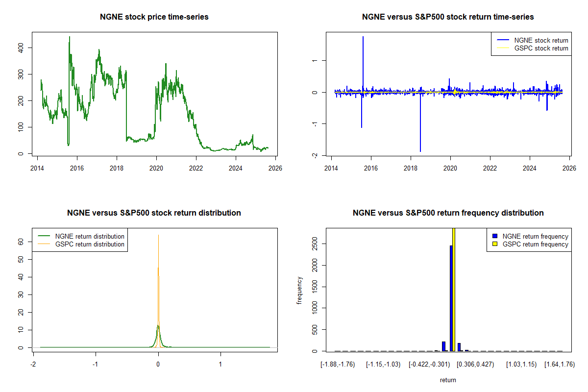This screenshot has width=588, height=392.
Task: Click the 'frequency' y-axis label on histogram
Action: pos(299,290)
